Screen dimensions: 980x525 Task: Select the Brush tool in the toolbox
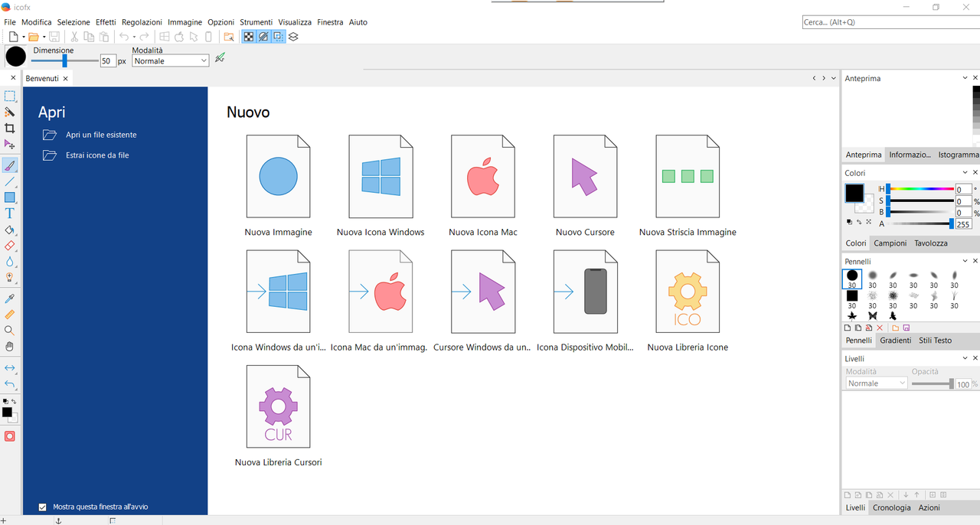point(10,165)
